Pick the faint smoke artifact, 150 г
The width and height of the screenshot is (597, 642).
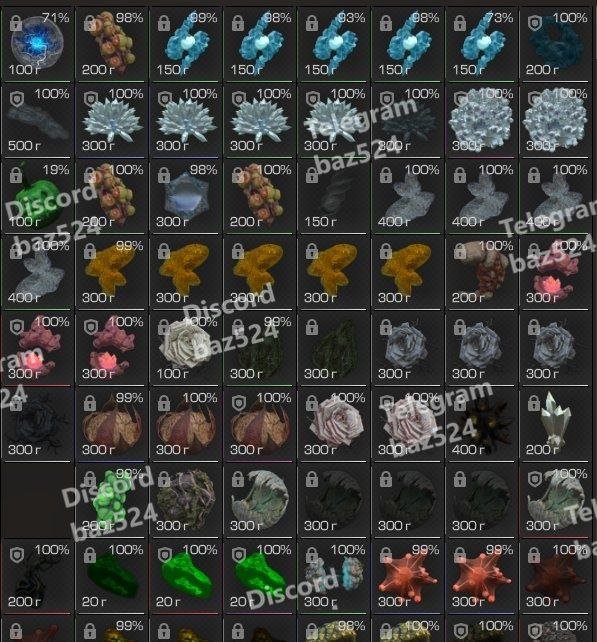tap(334, 196)
